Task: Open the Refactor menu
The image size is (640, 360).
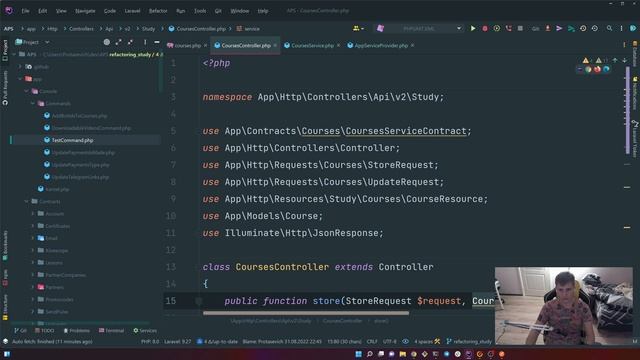Action: (x=158, y=11)
